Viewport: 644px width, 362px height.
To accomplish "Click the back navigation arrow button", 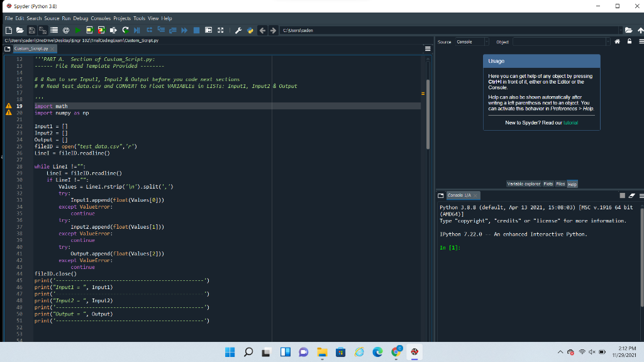I will (262, 30).
